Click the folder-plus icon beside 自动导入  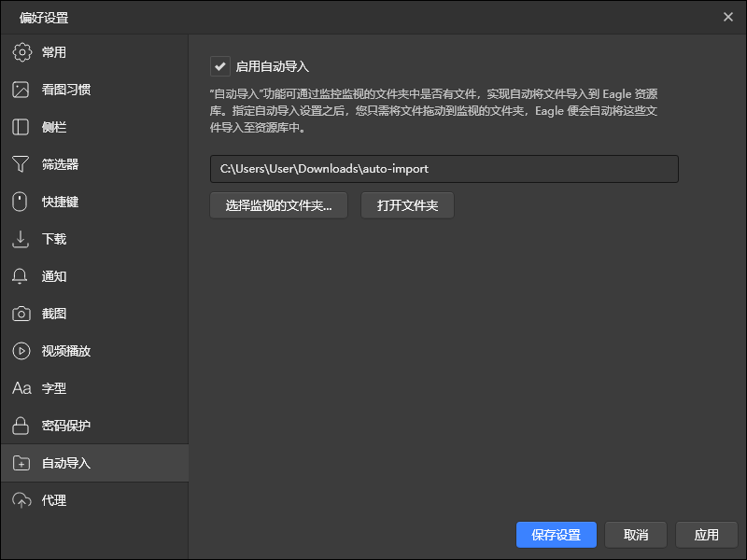tap(21, 463)
